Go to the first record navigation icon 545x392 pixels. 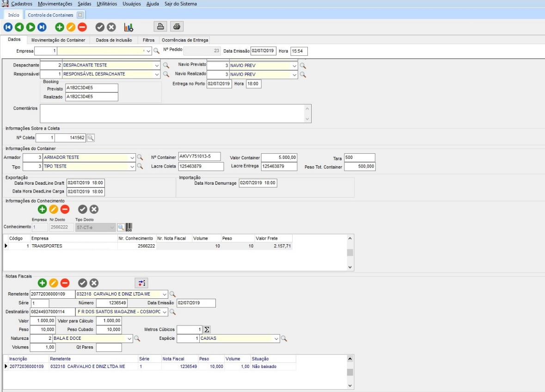pos(8,27)
